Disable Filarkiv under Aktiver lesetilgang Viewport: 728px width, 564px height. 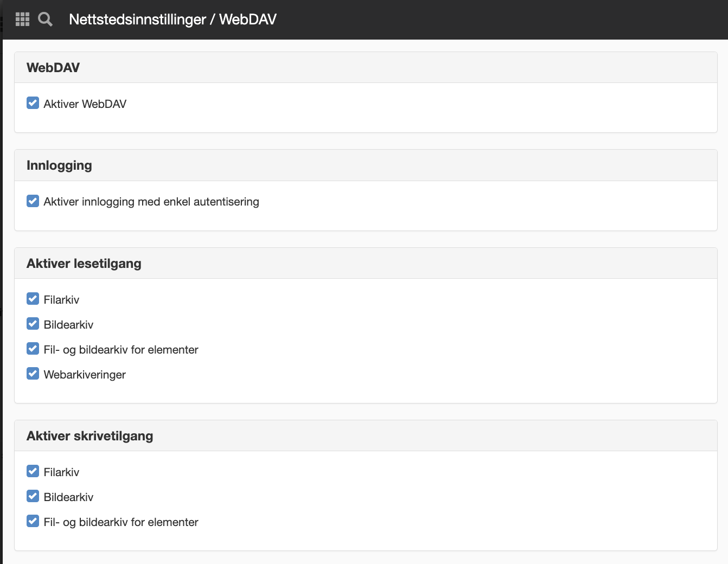(33, 299)
